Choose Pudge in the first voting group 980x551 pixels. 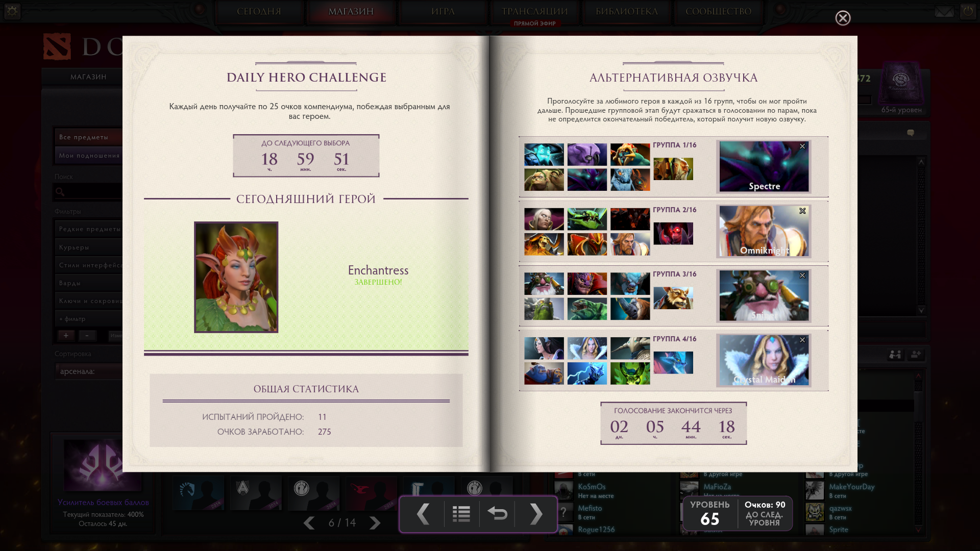544,180
